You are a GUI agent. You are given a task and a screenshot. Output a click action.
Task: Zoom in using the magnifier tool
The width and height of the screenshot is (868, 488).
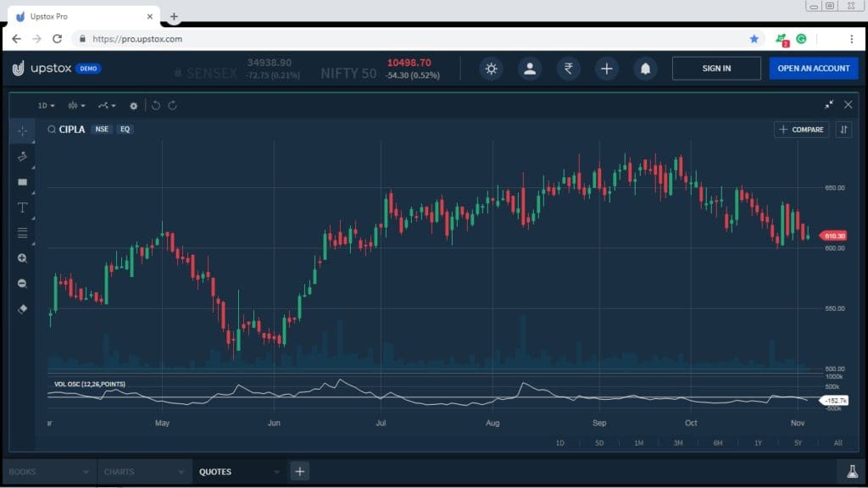pyautogui.click(x=22, y=258)
